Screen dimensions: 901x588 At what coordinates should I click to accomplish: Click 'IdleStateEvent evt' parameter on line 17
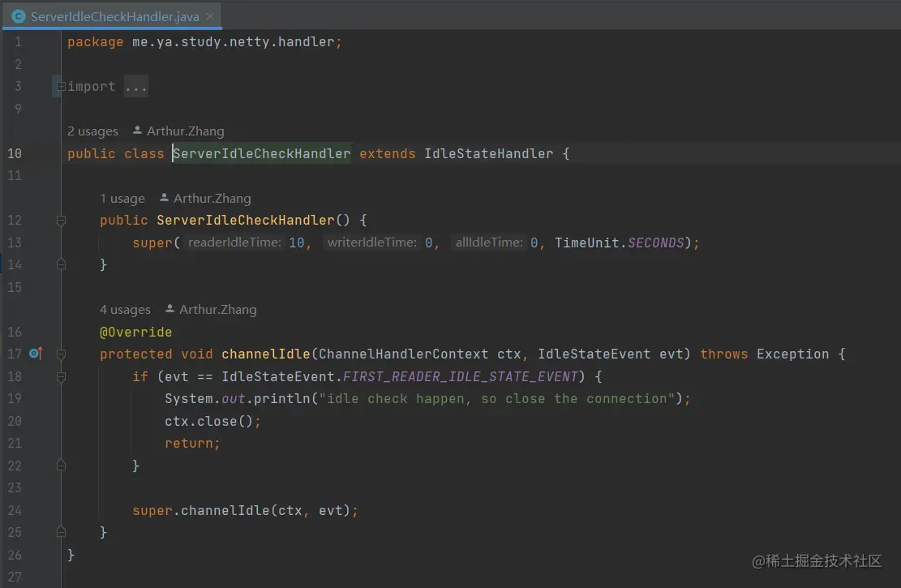coord(610,354)
